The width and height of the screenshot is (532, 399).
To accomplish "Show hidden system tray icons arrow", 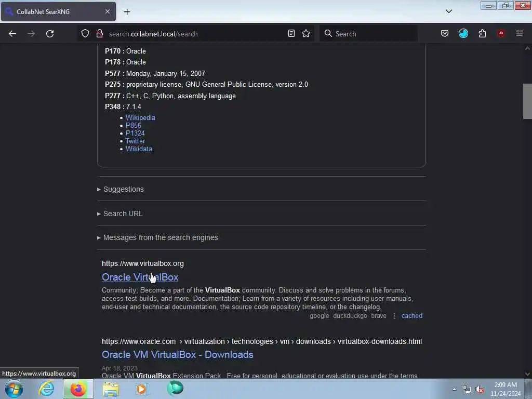I will click(x=454, y=389).
